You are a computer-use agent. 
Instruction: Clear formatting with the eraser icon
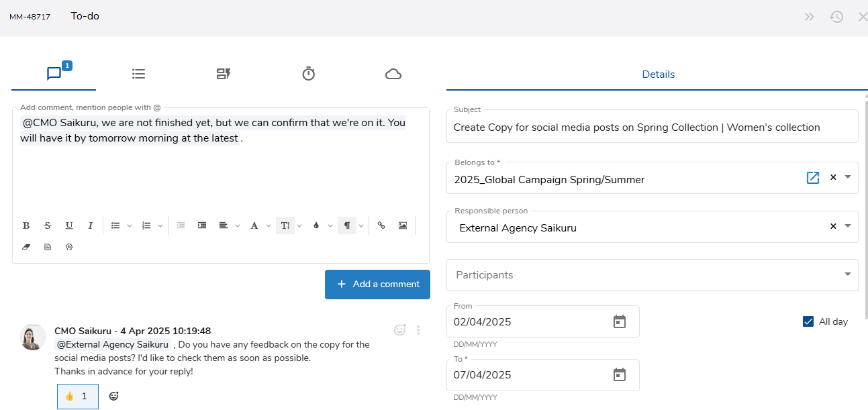(x=26, y=247)
